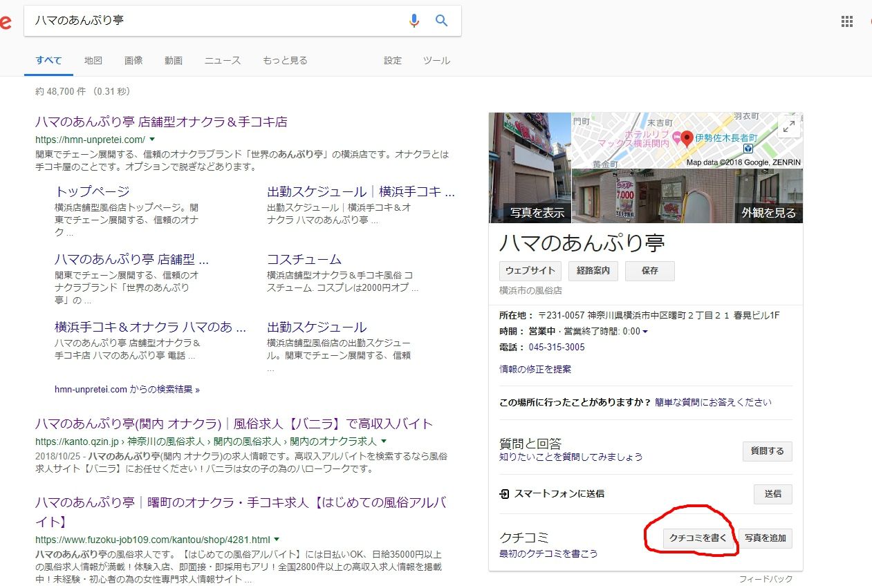Click the red map pin marker
The height and width of the screenshot is (588, 872).
coord(687,139)
